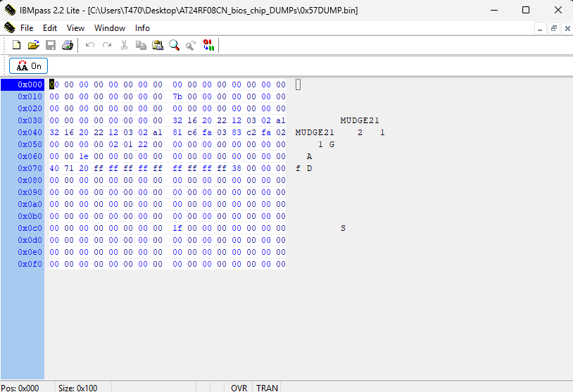Select offset row 0x0f0
Screen dimensions: 573x392
point(30,264)
